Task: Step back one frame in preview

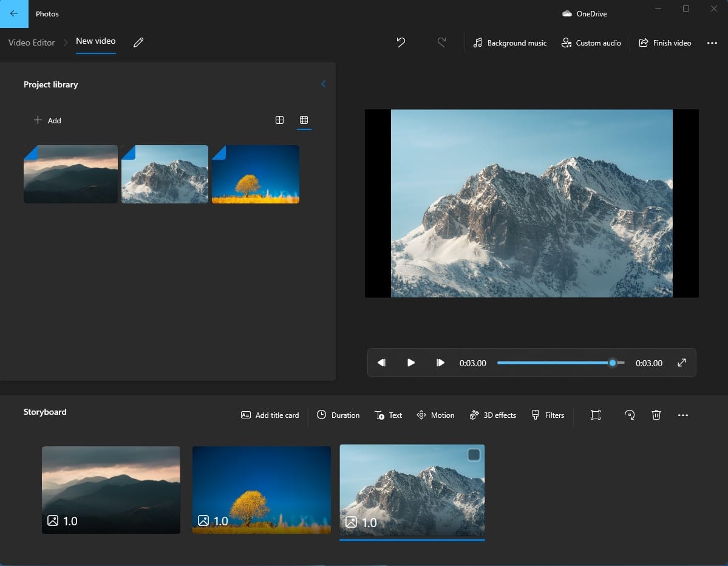Action: [381, 363]
